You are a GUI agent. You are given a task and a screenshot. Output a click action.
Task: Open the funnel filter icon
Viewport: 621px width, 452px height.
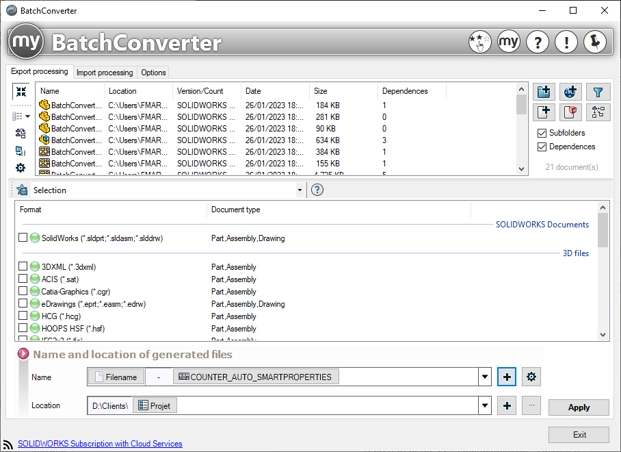coord(598,92)
